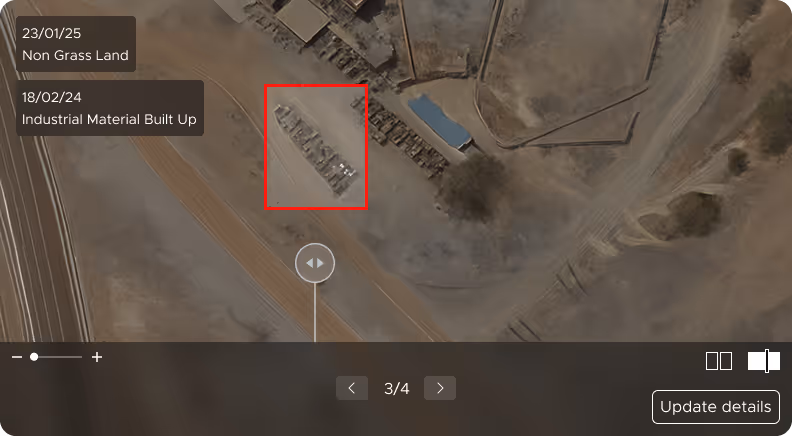
Task: Click the 3/4 page indicator
Action: (397, 388)
